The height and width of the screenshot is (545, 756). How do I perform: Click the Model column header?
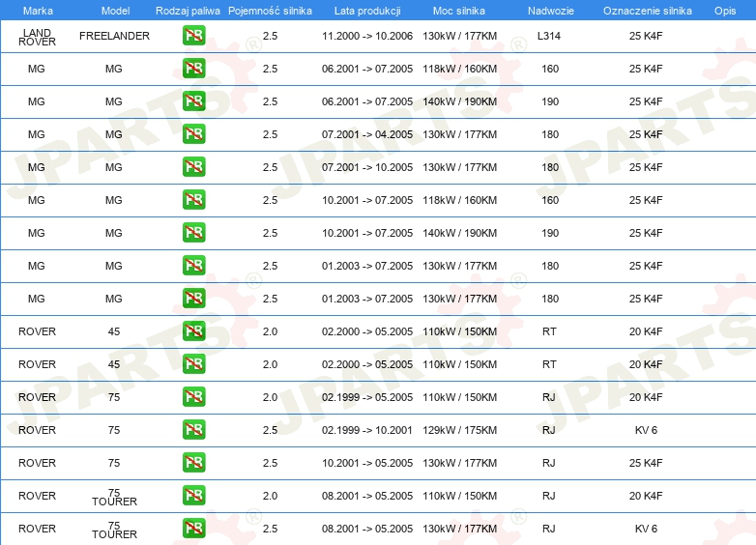coord(115,11)
